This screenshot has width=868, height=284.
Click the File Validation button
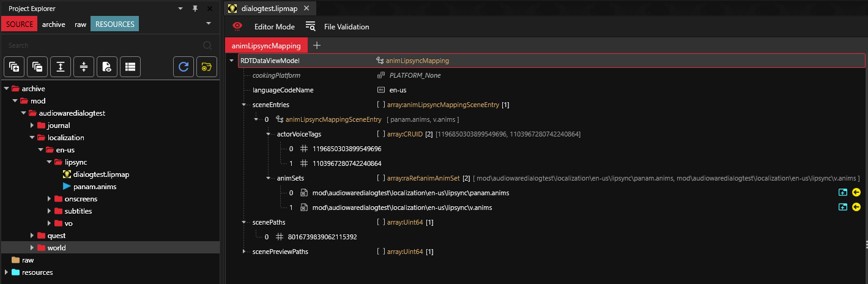[346, 26]
